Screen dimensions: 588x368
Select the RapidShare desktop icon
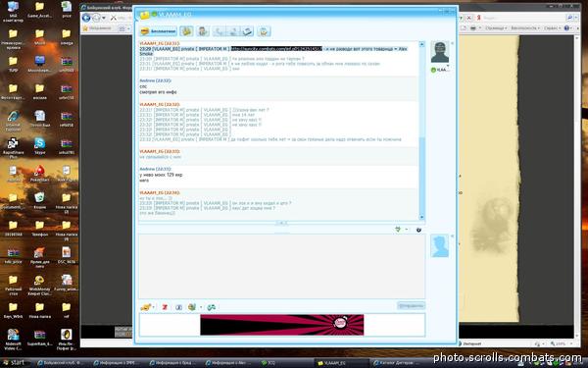[13, 148]
